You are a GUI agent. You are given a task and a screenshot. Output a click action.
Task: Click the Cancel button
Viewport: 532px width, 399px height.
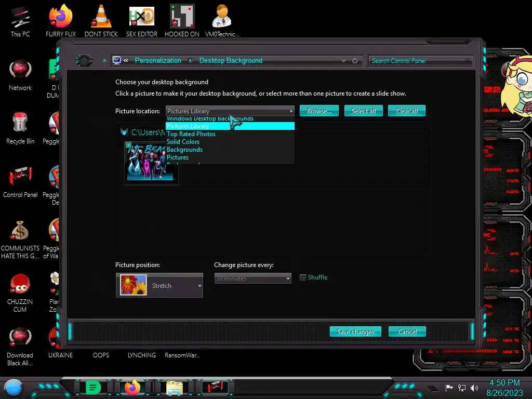click(407, 331)
